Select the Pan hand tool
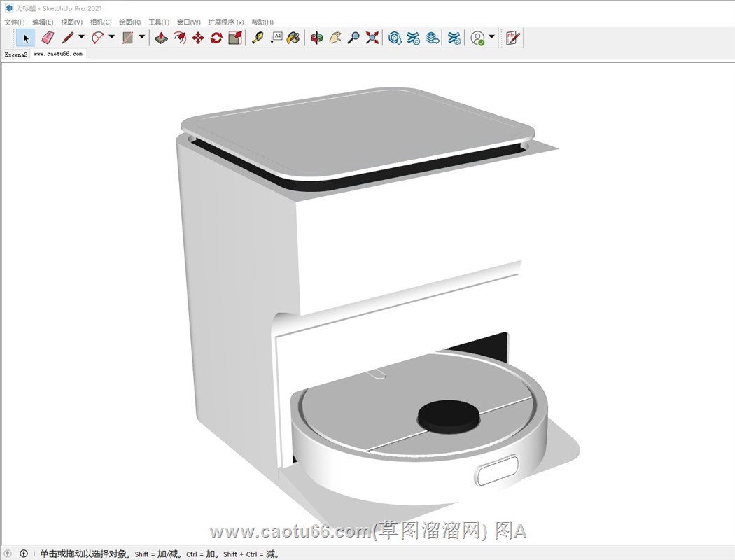 pyautogui.click(x=335, y=38)
